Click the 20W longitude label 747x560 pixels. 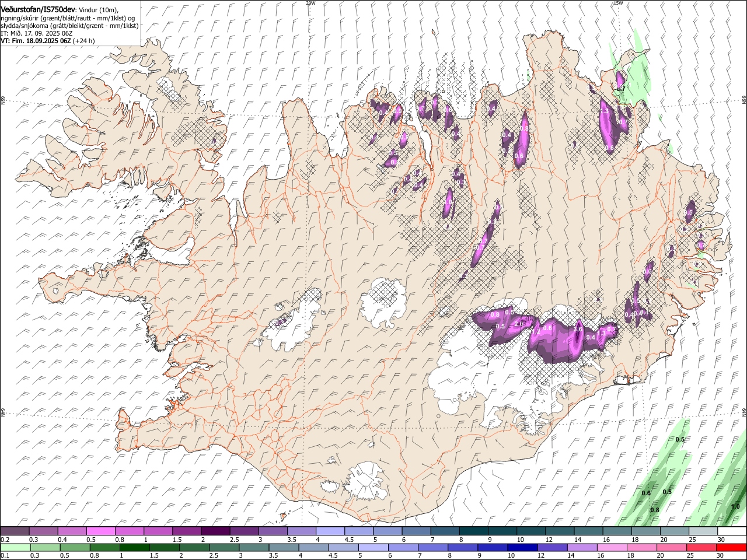coord(310,3)
